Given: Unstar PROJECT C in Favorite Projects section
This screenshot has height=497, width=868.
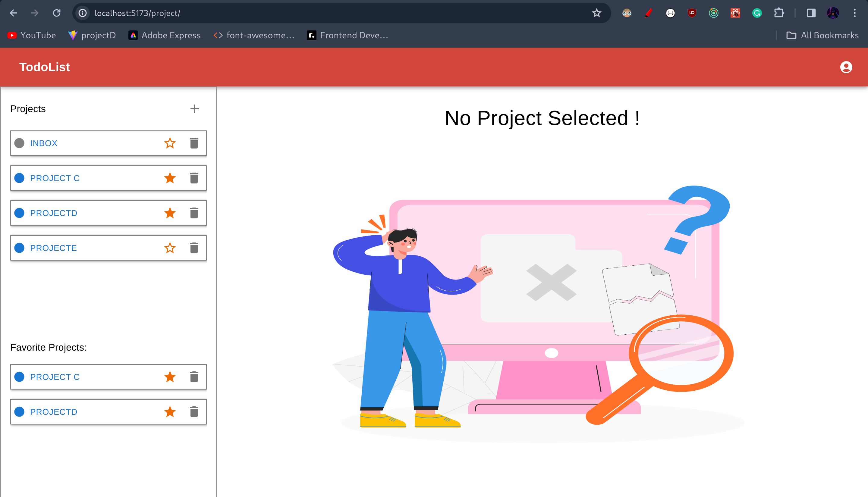Looking at the screenshot, I should pos(170,377).
